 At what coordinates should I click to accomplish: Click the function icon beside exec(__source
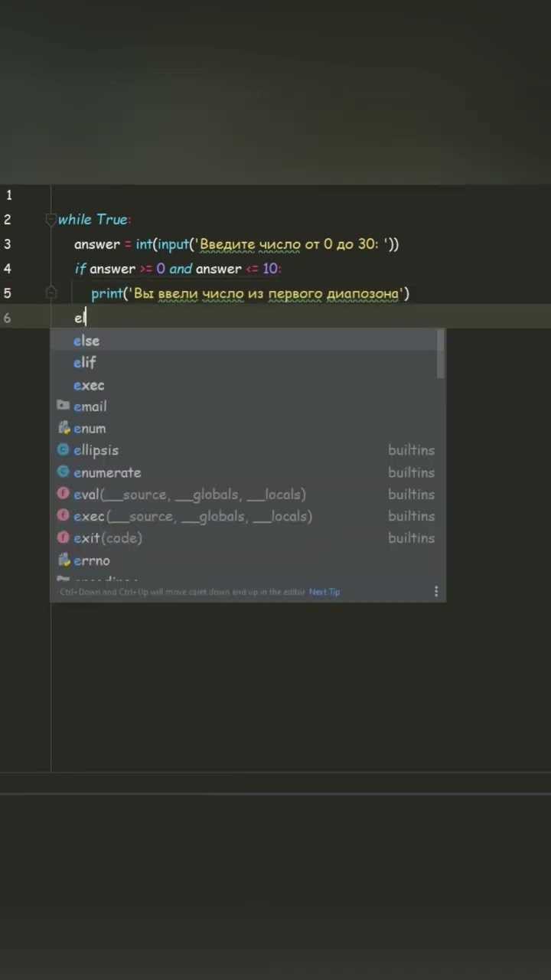[x=64, y=515]
